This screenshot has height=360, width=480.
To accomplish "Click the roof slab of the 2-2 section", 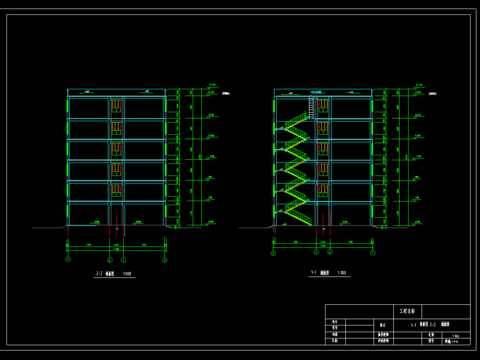I will click(x=116, y=97).
